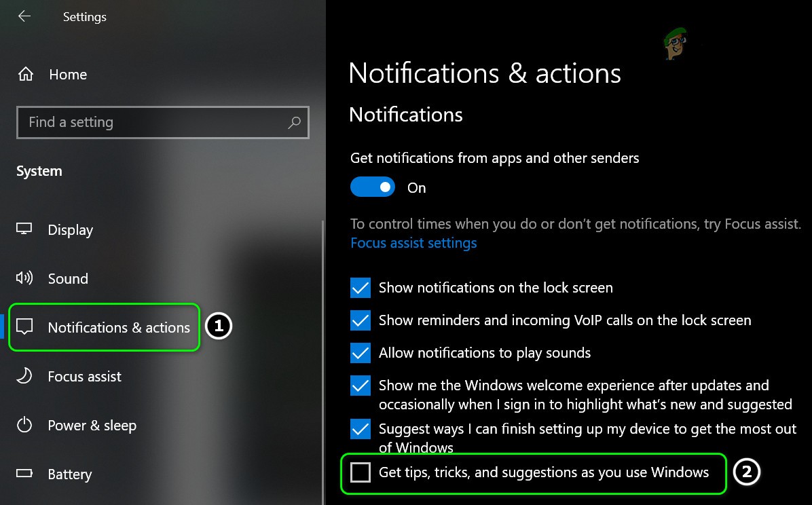The height and width of the screenshot is (505, 812).
Task: Click the Notifications & actions page heading
Action: tap(484, 73)
